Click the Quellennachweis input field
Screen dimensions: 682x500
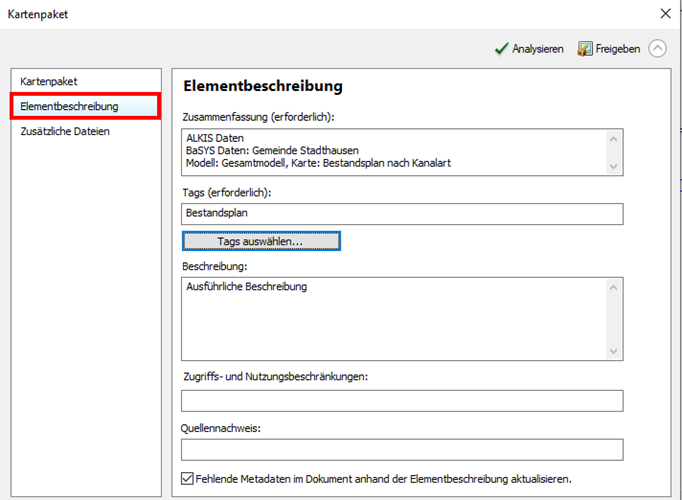[402, 450]
